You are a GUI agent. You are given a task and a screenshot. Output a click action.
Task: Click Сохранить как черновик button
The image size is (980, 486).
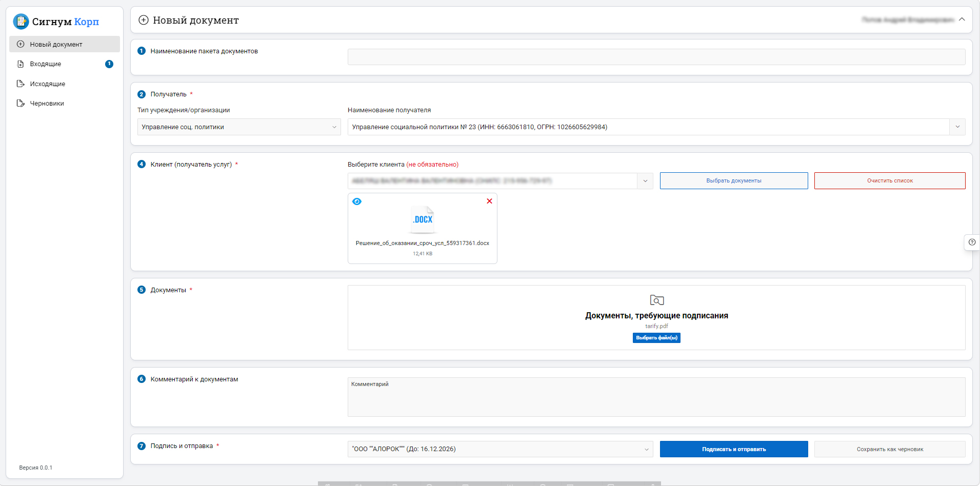pos(890,449)
